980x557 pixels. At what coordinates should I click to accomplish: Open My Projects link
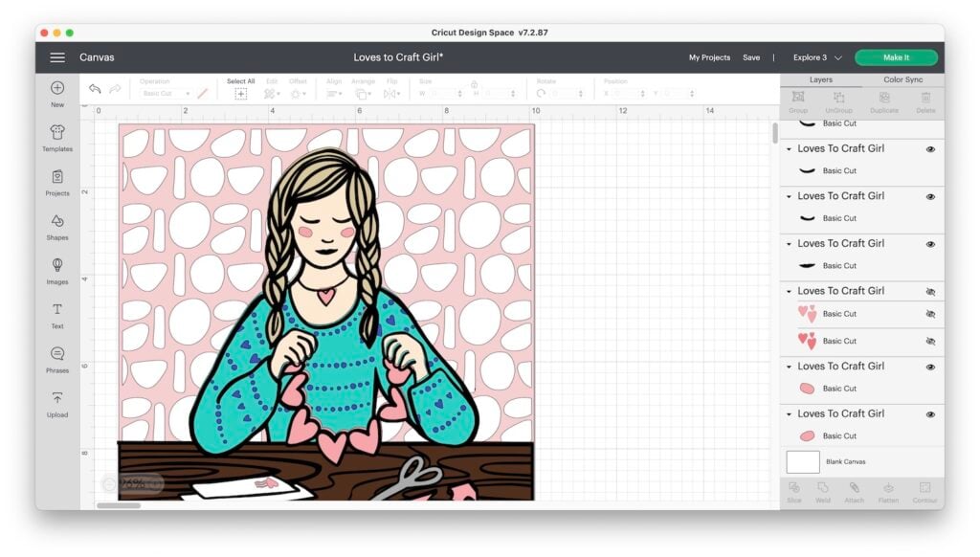(709, 57)
